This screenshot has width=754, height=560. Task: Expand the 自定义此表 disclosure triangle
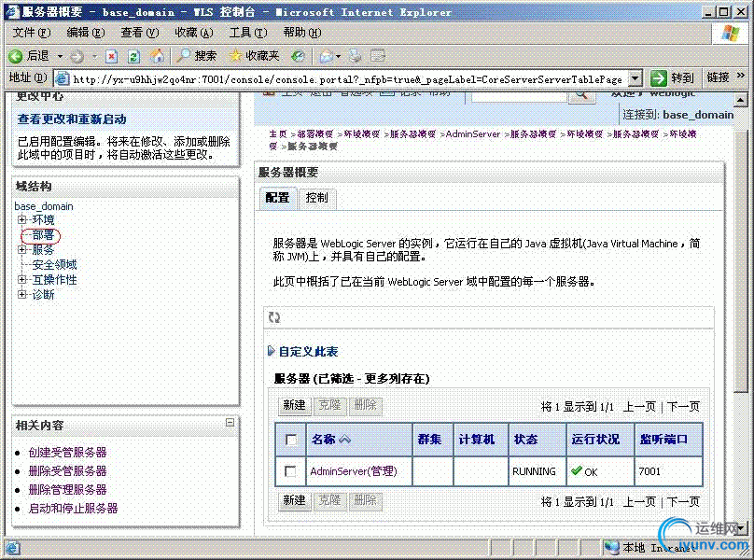[272, 351]
